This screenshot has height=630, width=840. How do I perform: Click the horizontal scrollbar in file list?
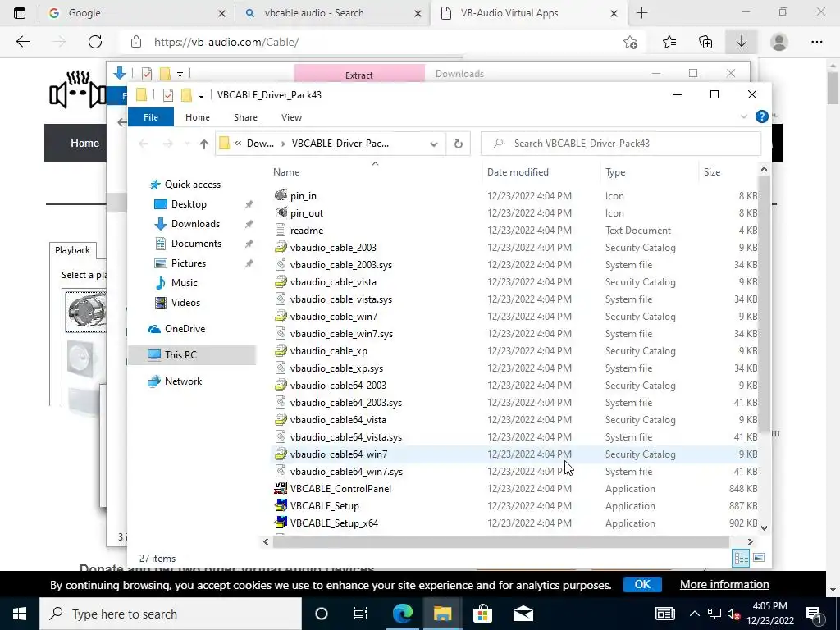pyautogui.click(x=501, y=541)
